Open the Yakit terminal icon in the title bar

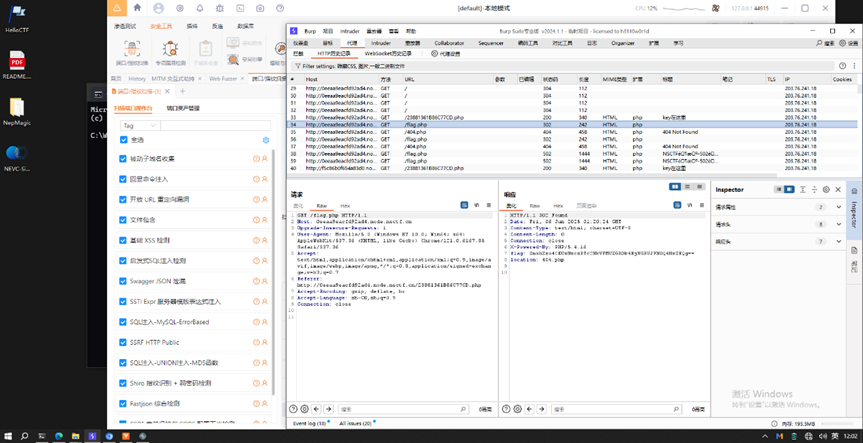(240, 8)
